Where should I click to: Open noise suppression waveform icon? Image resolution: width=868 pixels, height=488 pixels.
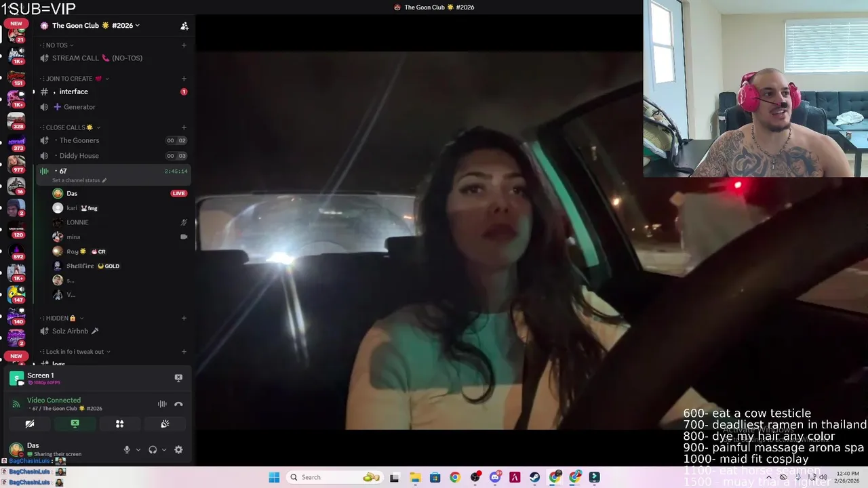(162, 404)
